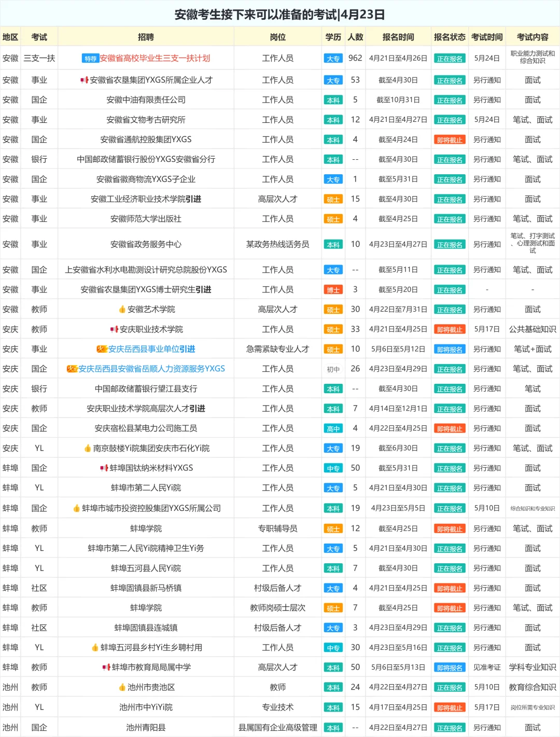560x737 pixels.
Task: Click the medal icon before 南京鼓楼Yi院集团安庆市石化Yi院
Action: pyautogui.click(x=88, y=448)
